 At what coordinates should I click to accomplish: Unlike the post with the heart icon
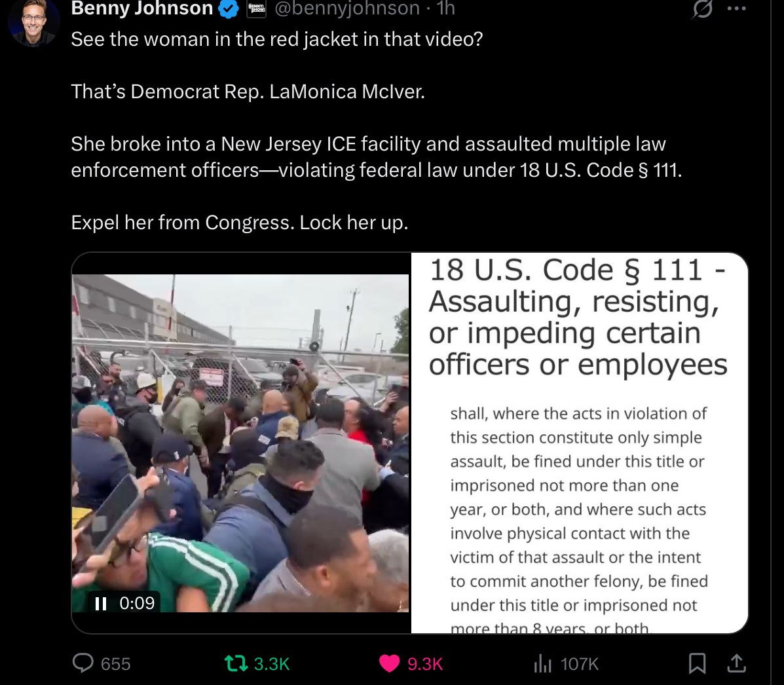coord(390,663)
